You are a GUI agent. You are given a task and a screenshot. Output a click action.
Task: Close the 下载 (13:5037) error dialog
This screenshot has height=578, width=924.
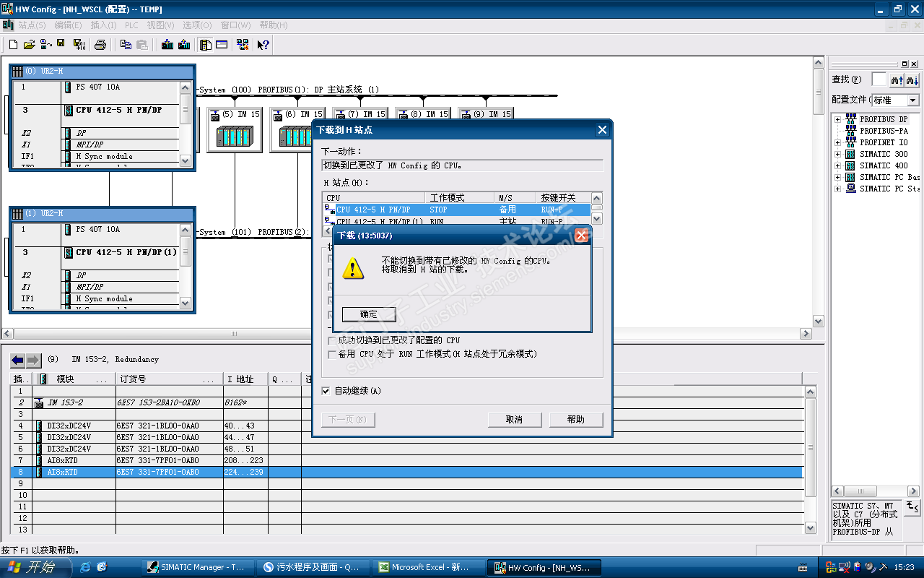[x=582, y=236]
